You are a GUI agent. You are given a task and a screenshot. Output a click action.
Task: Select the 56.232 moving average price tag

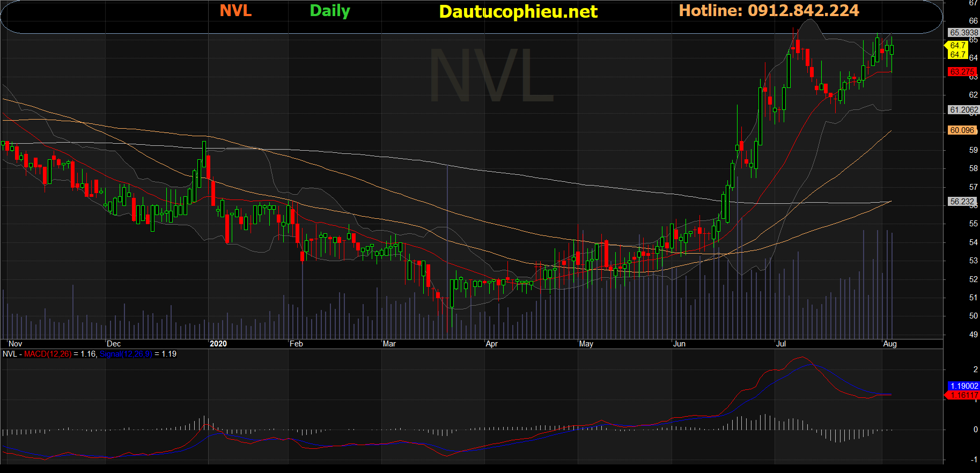[x=961, y=202]
